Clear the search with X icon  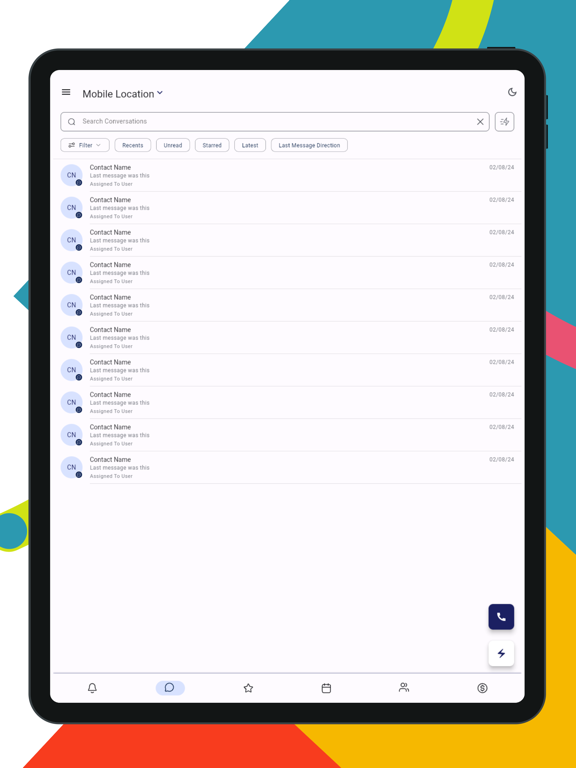point(480,122)
